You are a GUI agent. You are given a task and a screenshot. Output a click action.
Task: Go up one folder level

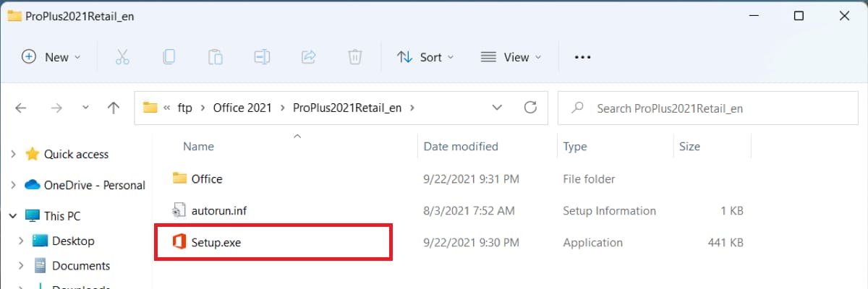coord(114,108)
